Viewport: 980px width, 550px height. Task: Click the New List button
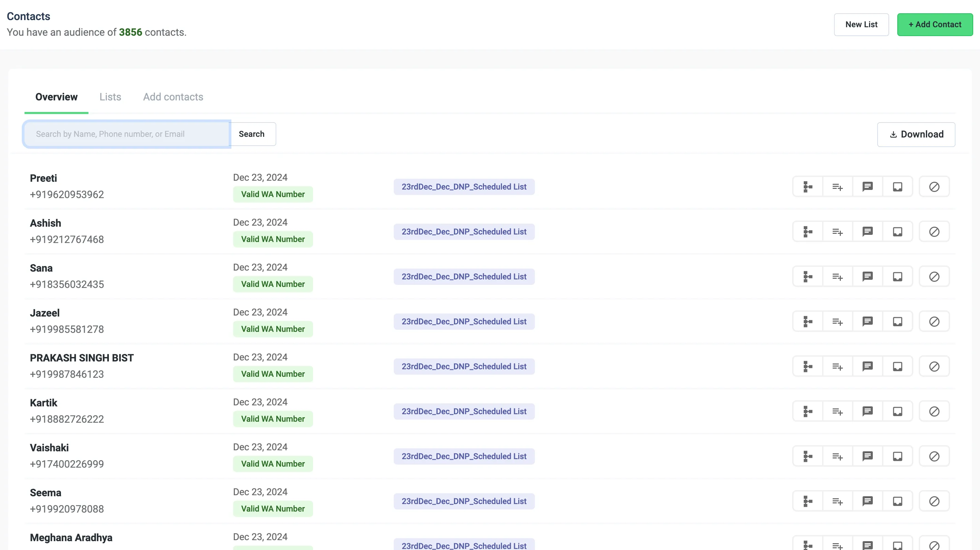pos(861,25)
